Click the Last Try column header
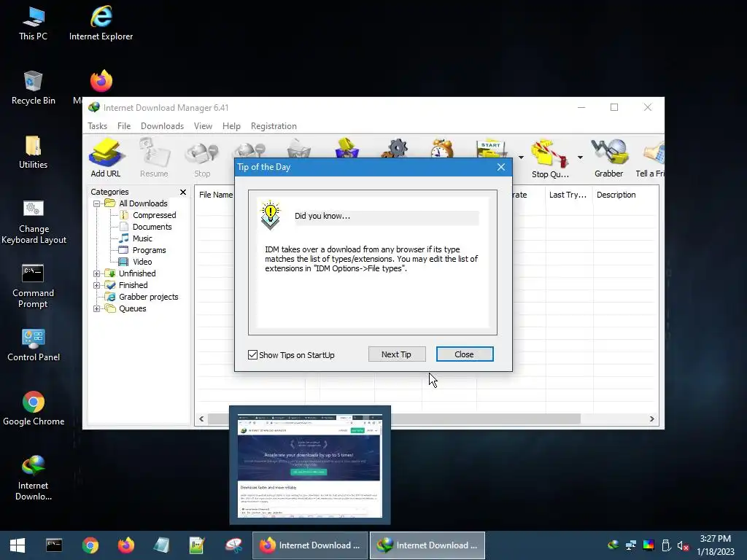The image size is (747, 560). (569, 195)
